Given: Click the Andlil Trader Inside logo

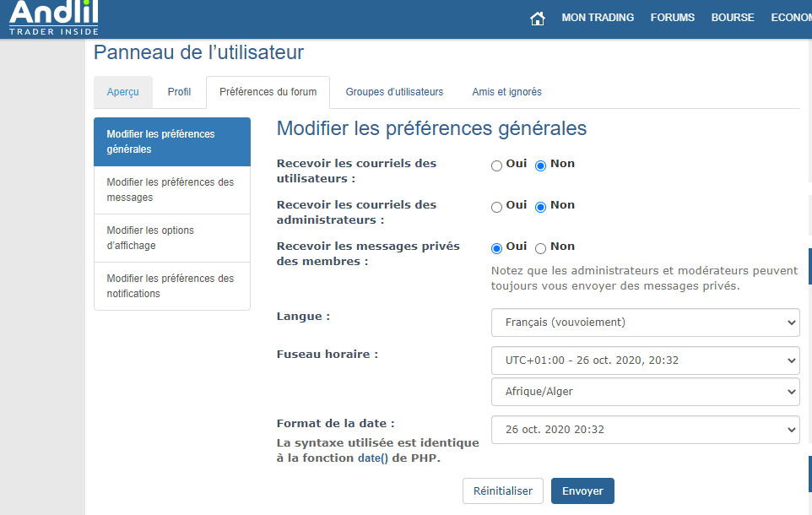Looking at the screenshot, I should click(54, 18).
